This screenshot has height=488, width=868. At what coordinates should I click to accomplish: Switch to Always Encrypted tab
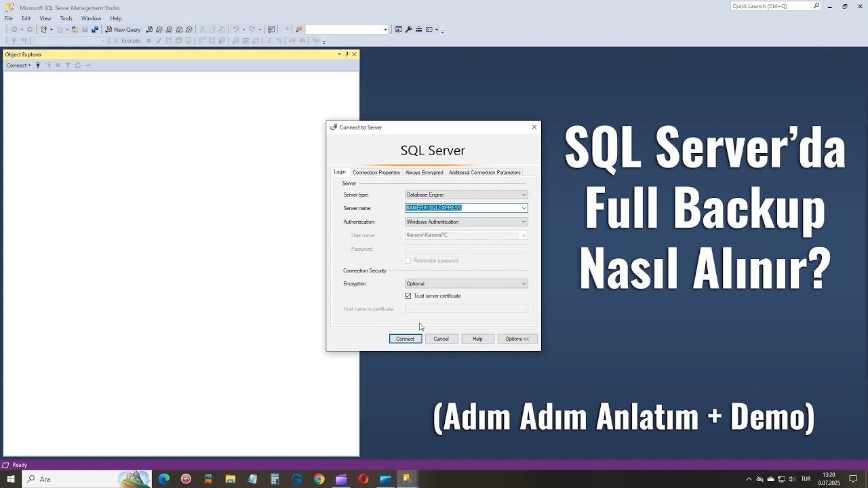coord(425,173)
